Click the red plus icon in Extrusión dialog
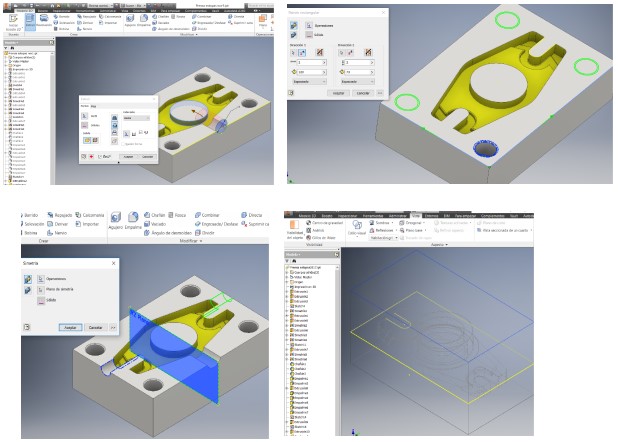Screen dimensions: 618x442 pos(91,157)
